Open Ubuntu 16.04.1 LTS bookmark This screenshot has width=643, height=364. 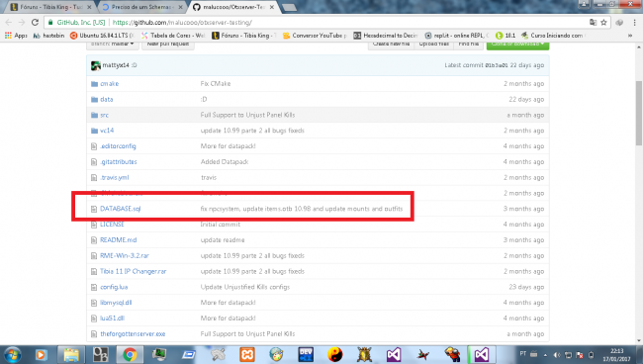102,36
